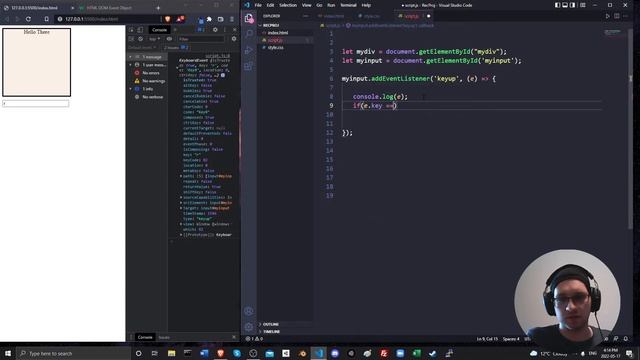
Task: Click the Brave Rewards triangle icon
Action: (180, 19)
